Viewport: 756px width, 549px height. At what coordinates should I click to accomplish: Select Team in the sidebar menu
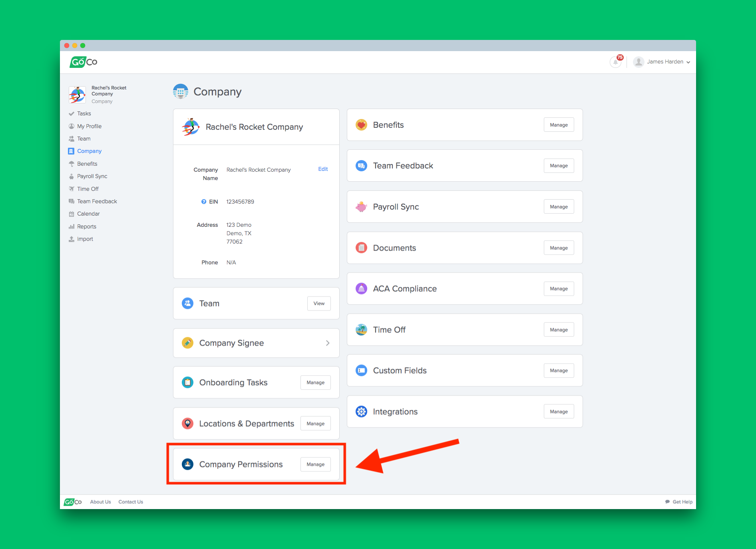(84, 139)
